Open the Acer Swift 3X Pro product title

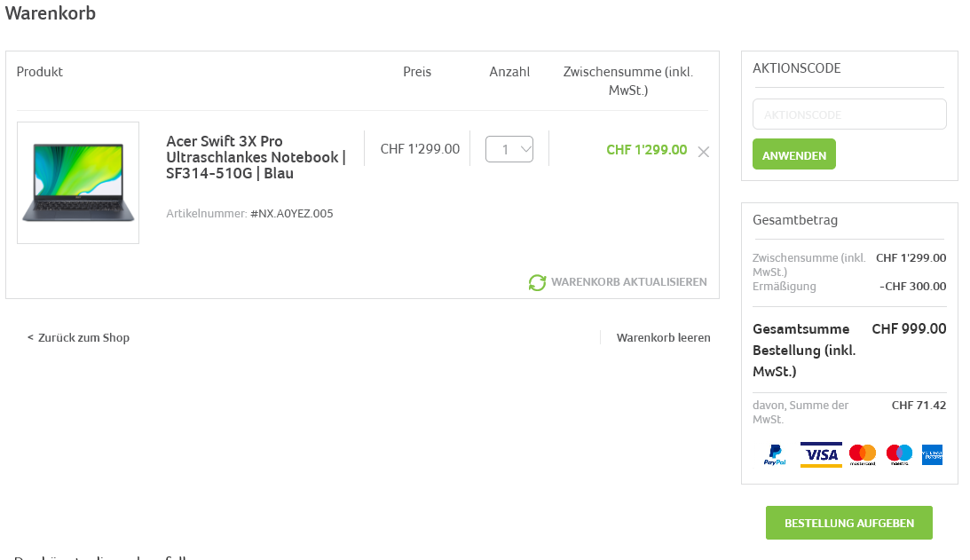[256, 157]
